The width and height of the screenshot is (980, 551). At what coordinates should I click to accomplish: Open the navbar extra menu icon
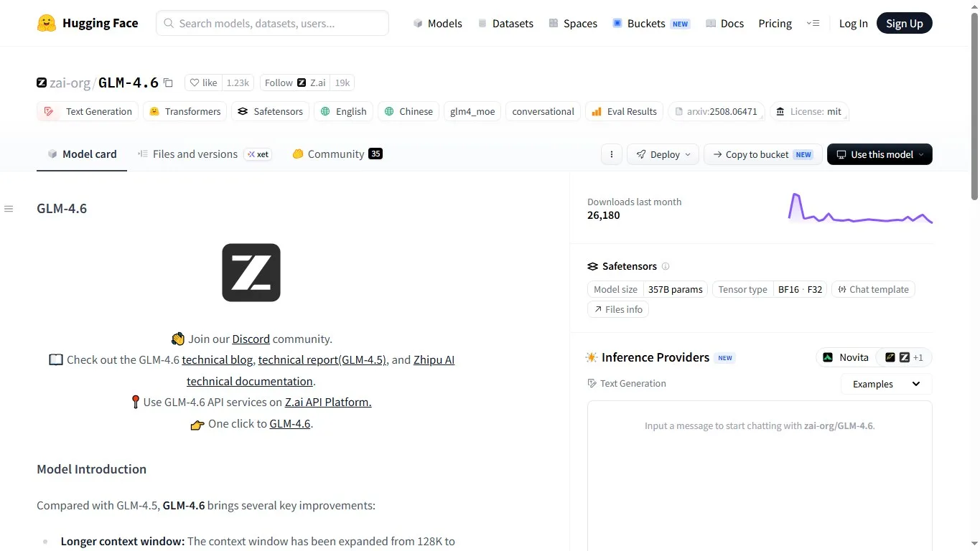pyautogui.click(x=813, y=23)
